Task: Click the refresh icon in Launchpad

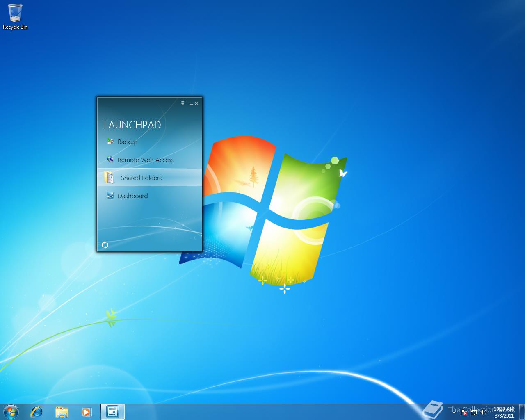Action: pos(105,245)
